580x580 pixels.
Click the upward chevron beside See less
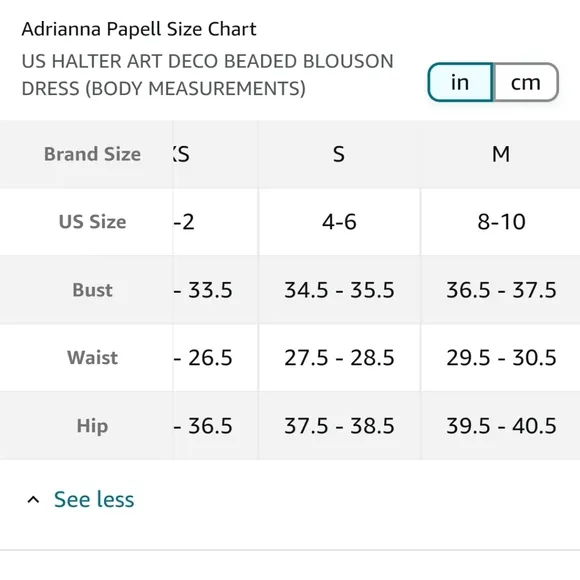33,500
